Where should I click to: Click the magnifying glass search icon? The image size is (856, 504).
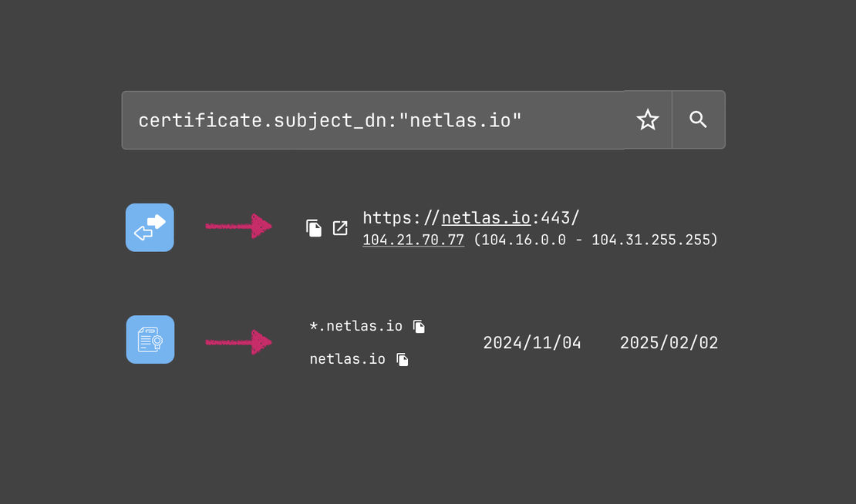pyautogui.click(x=698, y=119)
